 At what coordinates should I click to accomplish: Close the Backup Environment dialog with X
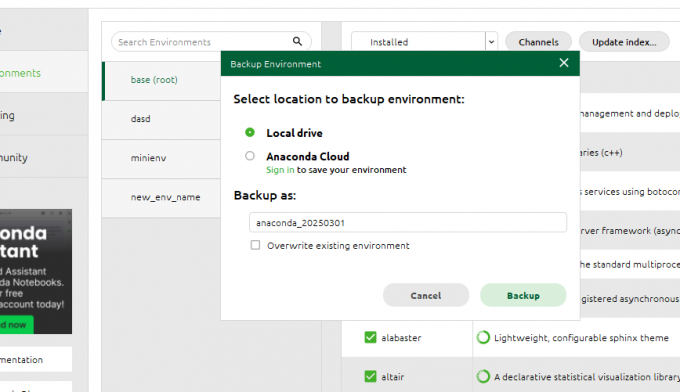(564, 63)
